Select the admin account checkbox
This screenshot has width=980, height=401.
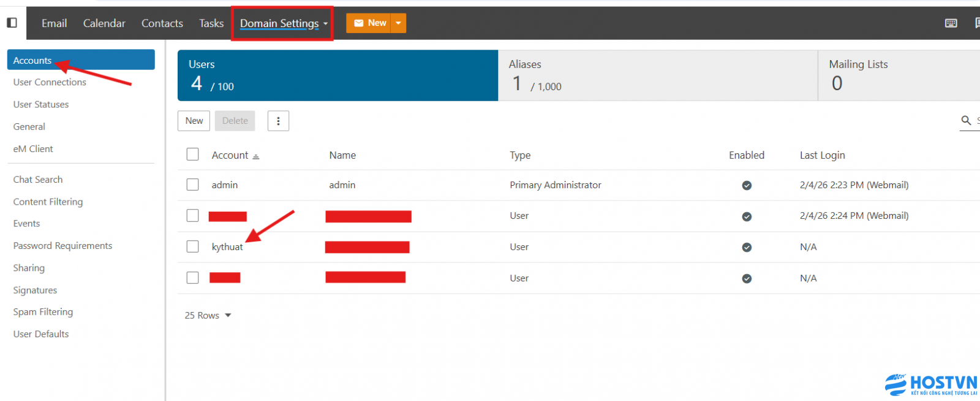pos(193,185)
